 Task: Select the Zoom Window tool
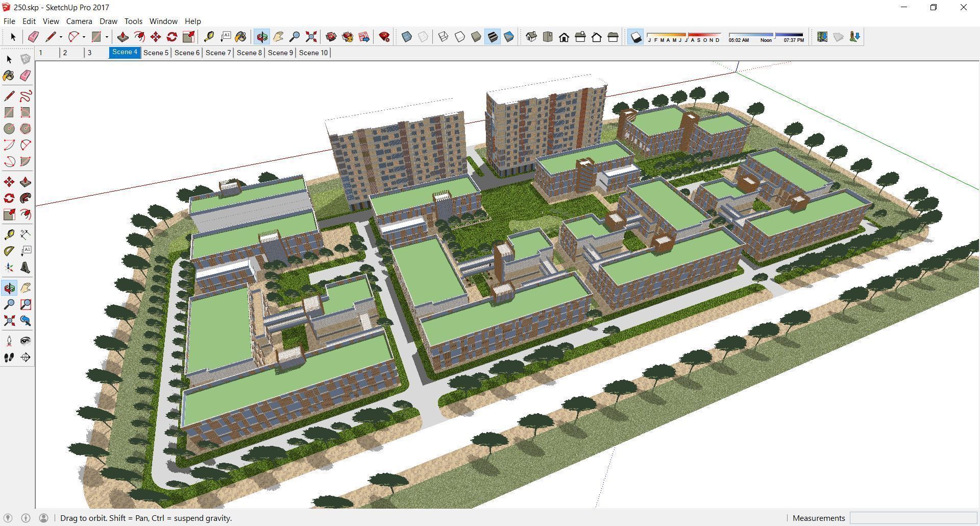point(25,304)
